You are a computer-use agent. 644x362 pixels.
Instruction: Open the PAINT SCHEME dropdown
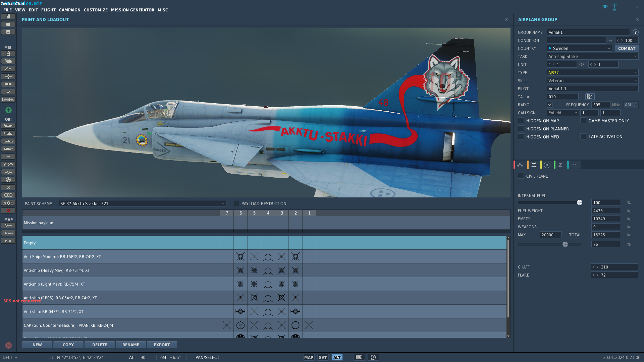click(142, 203)
